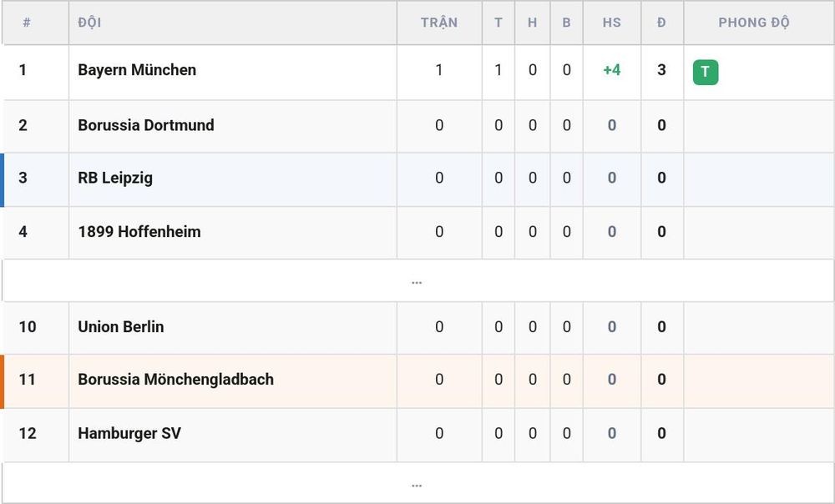Sort table by HS column header

[612, 23]
